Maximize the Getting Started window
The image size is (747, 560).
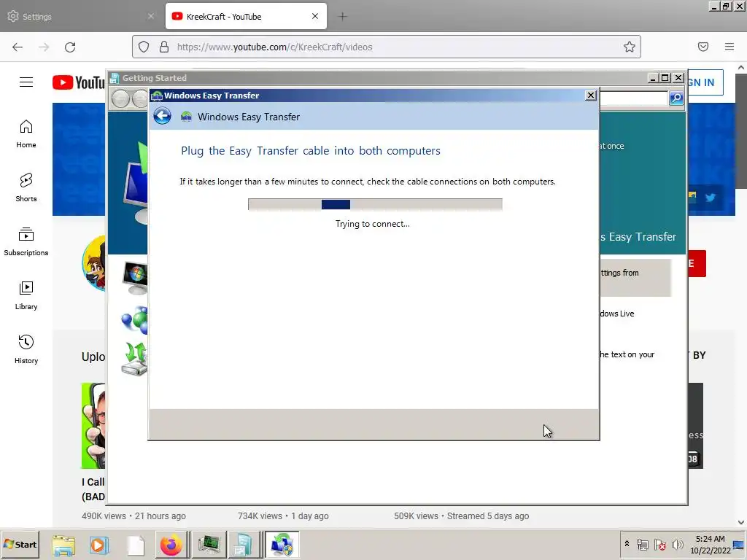665,77
